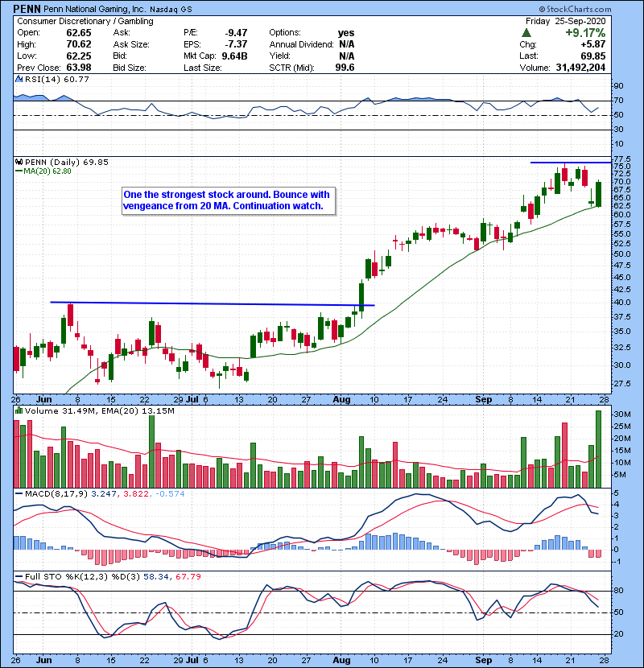Click the 77.5 price axis label
Viewport: 644px width, 668px height.
click(x=622, y=159)
